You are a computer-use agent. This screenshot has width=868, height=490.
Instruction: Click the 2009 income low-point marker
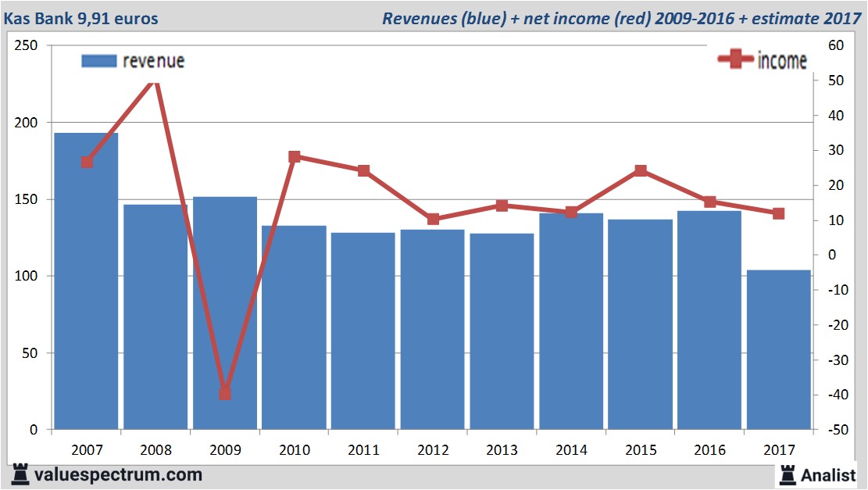point(225,393)
